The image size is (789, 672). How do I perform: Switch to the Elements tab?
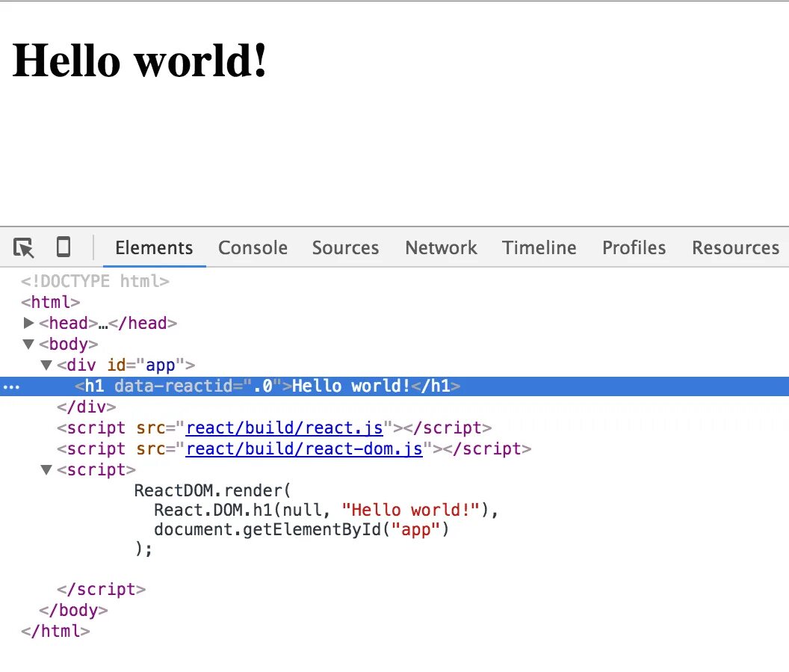pos(154,247)
